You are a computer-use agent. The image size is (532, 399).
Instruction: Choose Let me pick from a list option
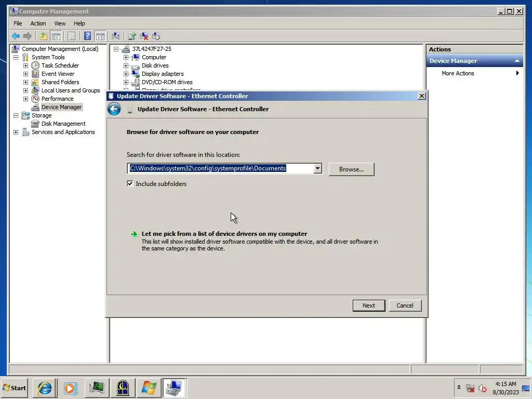click(x=224, y=234)
